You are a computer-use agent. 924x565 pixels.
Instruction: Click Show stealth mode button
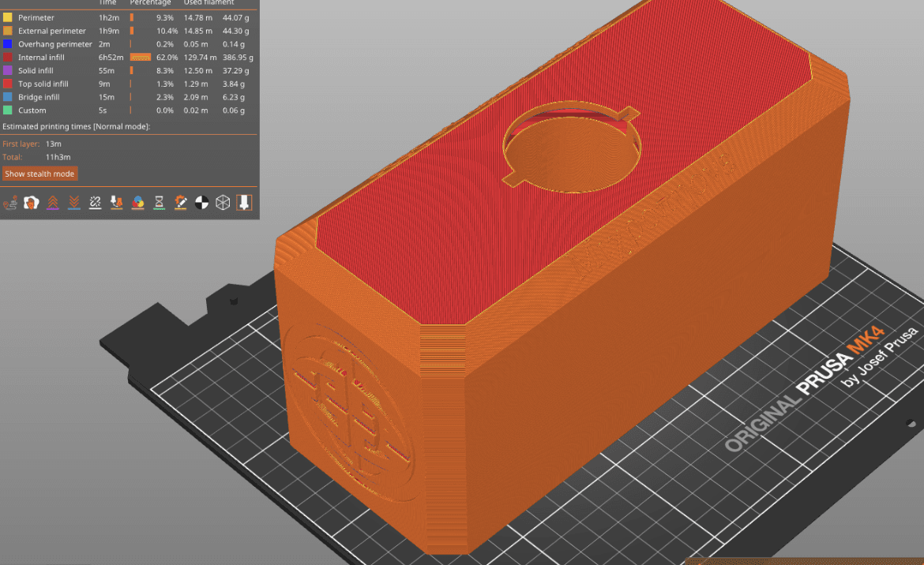tap(39, 174)
